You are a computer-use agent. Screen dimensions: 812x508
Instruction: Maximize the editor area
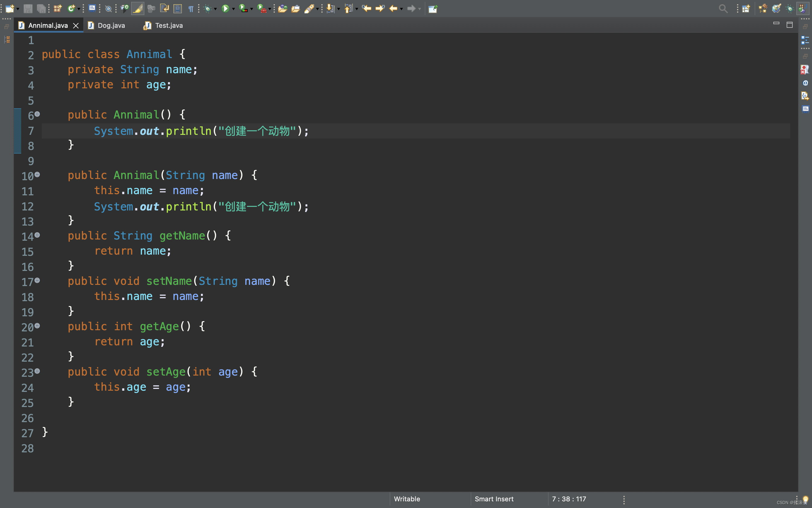coord(790,25)
